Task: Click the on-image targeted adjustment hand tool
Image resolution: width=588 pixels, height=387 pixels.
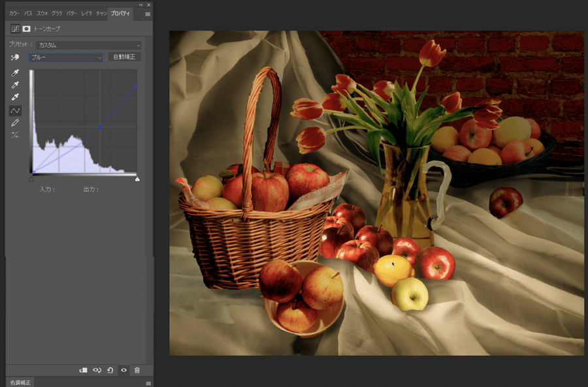Action: coord(15,57)
